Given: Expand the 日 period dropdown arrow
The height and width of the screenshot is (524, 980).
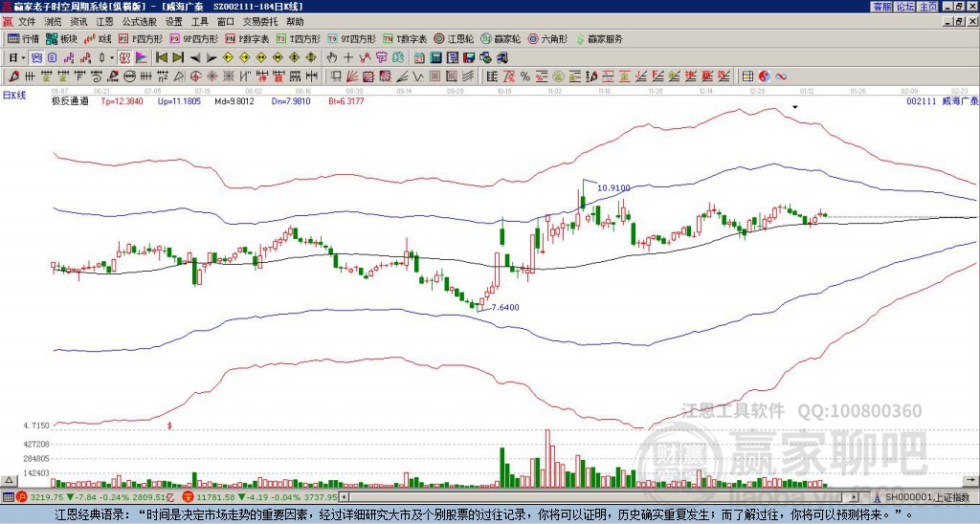Looking at the screenshot, I should coord(24,57).
